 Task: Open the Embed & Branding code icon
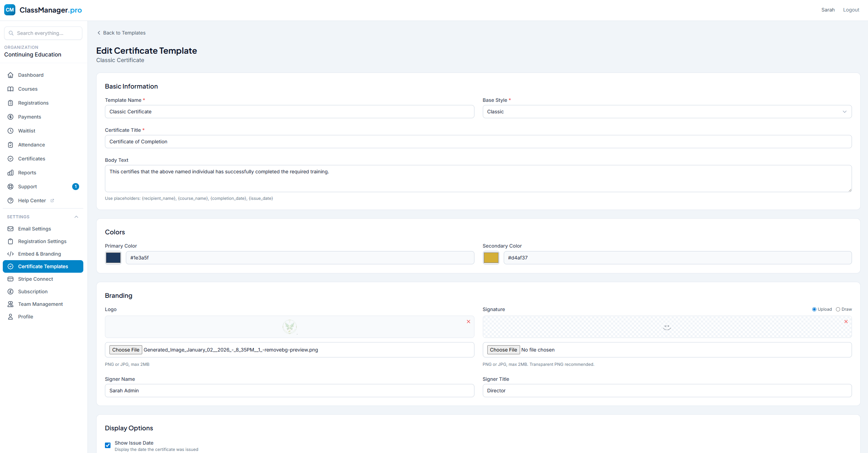(11, 254)
